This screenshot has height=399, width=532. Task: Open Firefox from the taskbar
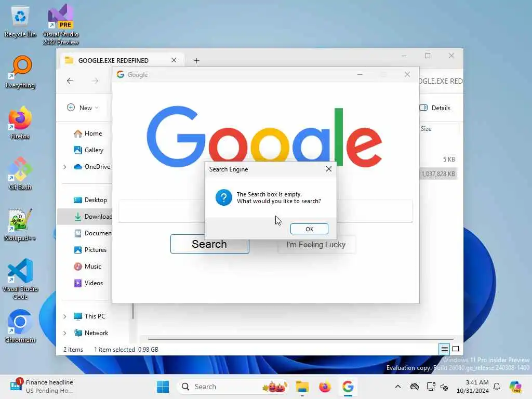tap(325, 387)
